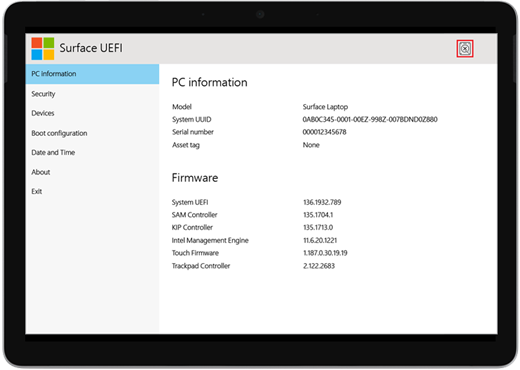Click the Asset tag value None

pyautogui.click(x=311, y=145)
